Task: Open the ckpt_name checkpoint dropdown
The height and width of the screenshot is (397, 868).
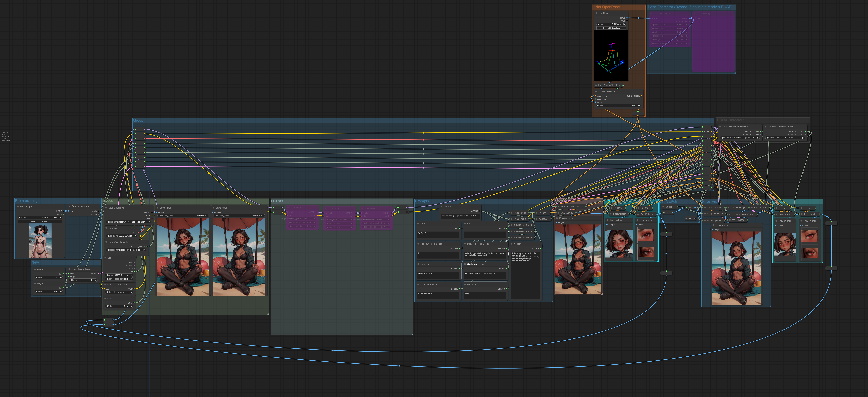Action: pos(129,222)
